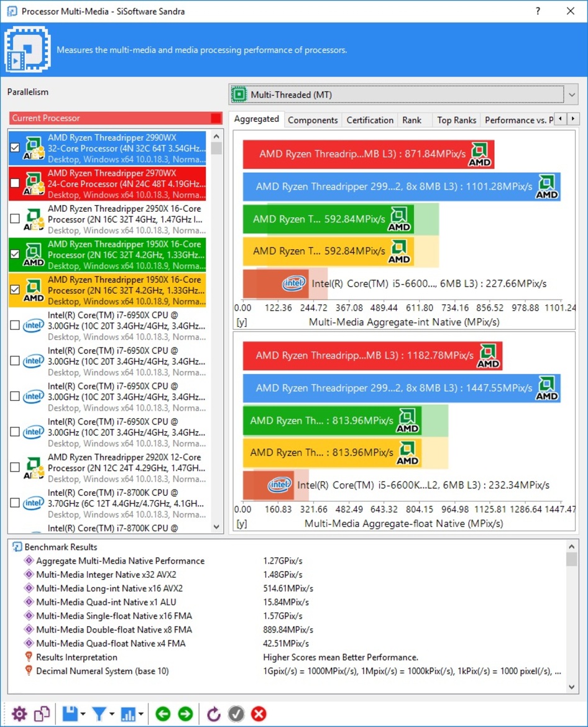Uncheck the Threadripper 2990WX checkbox
This screenshot has width=588, height=727.
click(15, 147)
